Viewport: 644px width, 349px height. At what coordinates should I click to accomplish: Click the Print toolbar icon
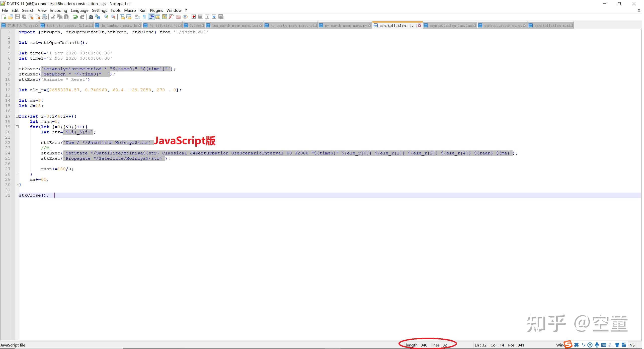click(x=44, y=17)
